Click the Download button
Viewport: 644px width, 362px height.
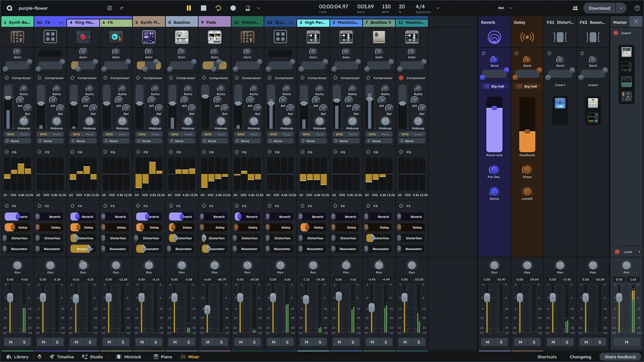[x=599, y=8]
